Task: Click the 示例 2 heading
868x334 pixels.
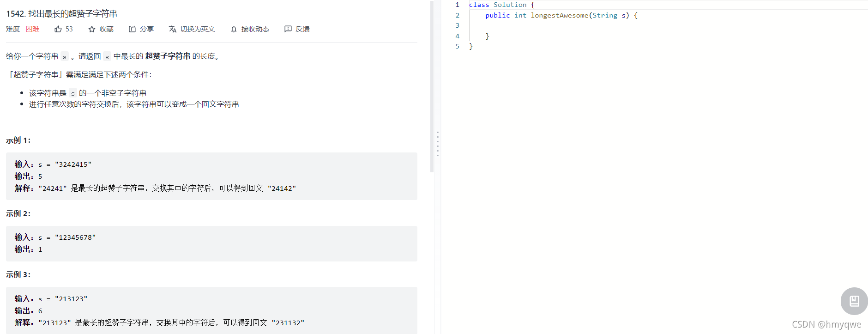Action: (x=18, y=214)
